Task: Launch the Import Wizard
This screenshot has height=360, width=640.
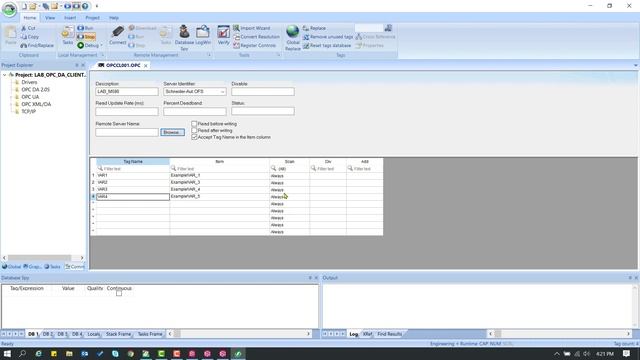Action: tap(251, 28)
